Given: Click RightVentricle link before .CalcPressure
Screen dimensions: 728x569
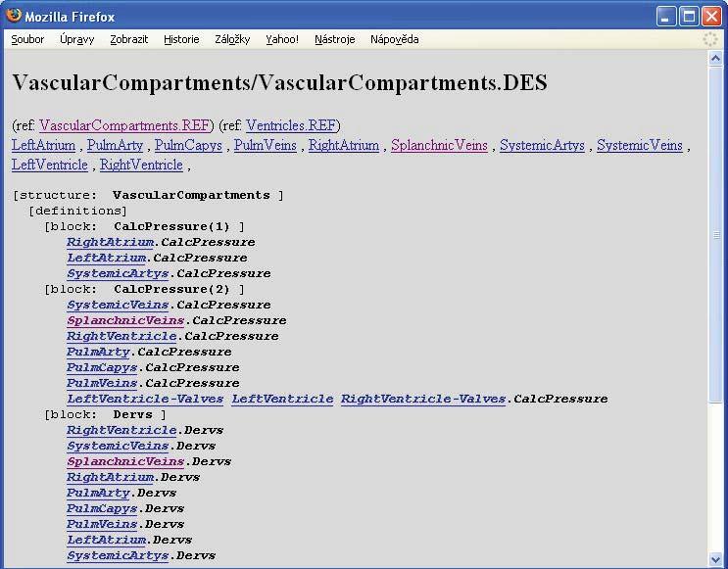Looking at the screenshot, I should [121, 337].
